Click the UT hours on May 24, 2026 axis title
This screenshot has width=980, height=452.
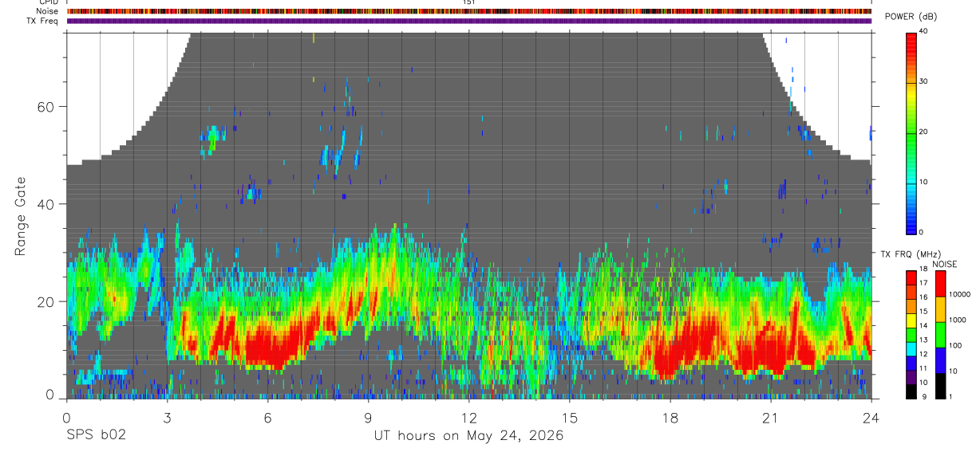click(x=468, y=436)
